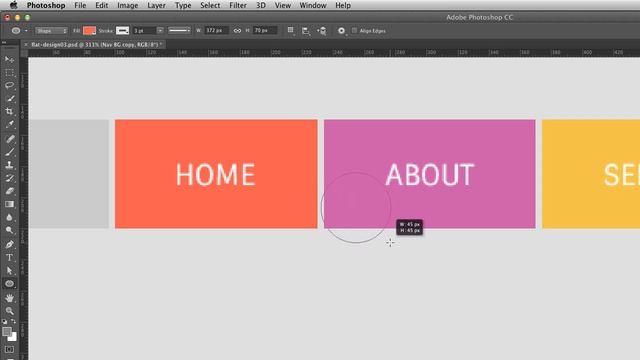
Task: Swap foreground and background colors
Action: pos(13,322)
